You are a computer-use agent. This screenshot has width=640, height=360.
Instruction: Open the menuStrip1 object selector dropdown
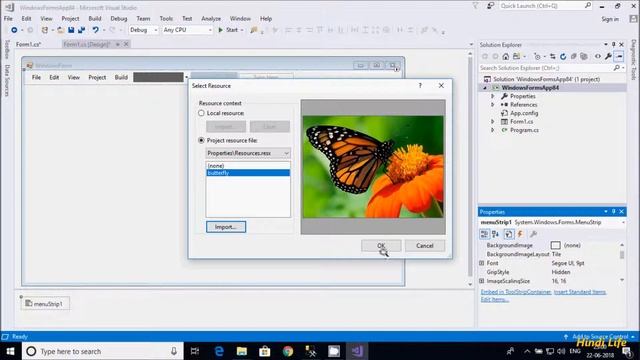(x=623, y=222)
